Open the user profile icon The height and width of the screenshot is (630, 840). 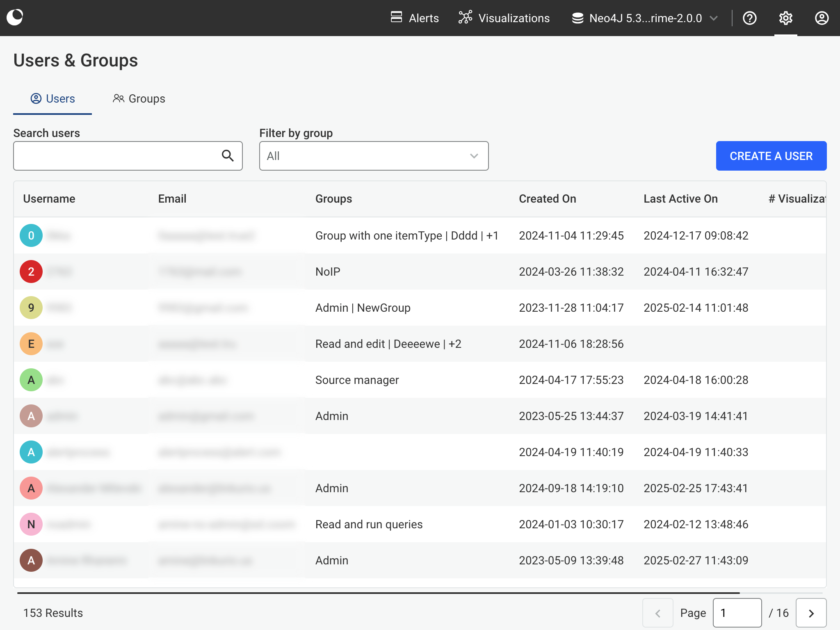pyautogui.click(x=822, y=18)
